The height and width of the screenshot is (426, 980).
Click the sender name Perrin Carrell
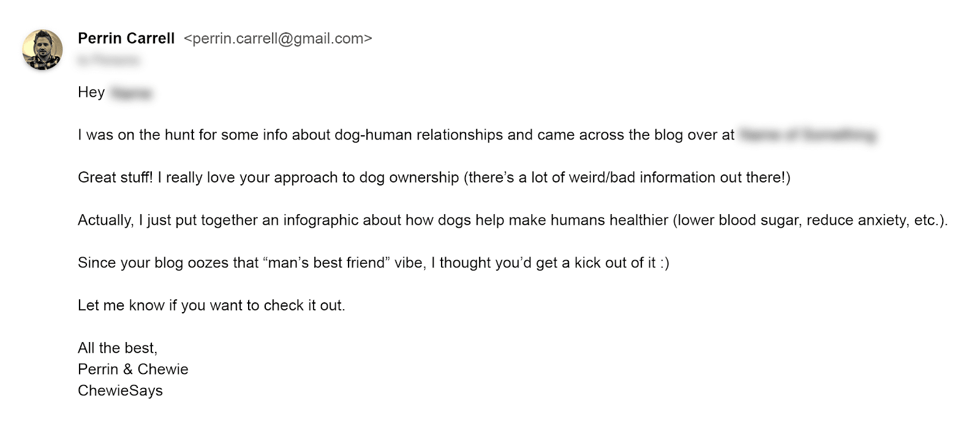[126, 39]
